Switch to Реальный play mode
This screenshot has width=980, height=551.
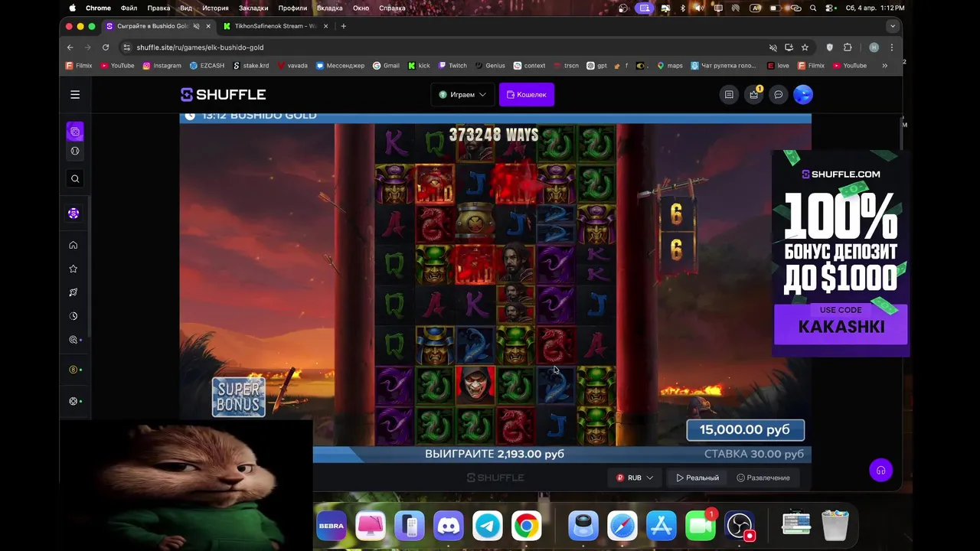[697, 478]
